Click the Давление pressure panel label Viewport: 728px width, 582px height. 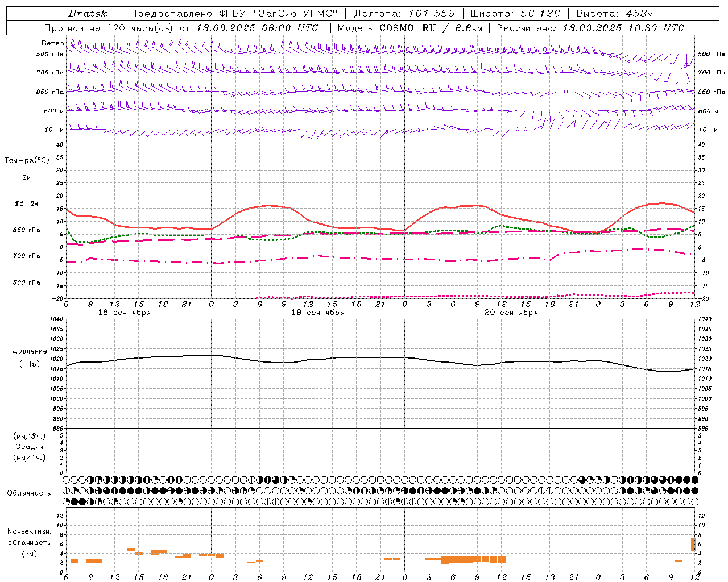tap(30, 351)
